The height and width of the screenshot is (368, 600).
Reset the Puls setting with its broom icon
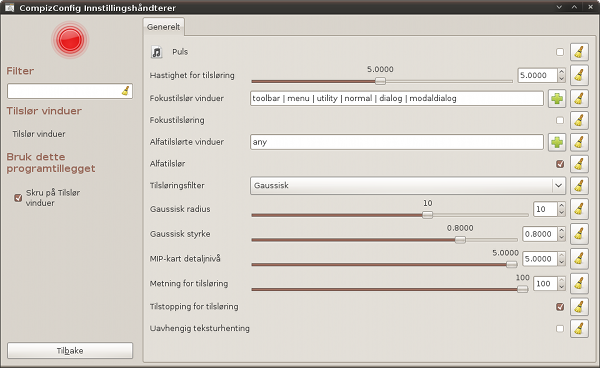point(579,52)
